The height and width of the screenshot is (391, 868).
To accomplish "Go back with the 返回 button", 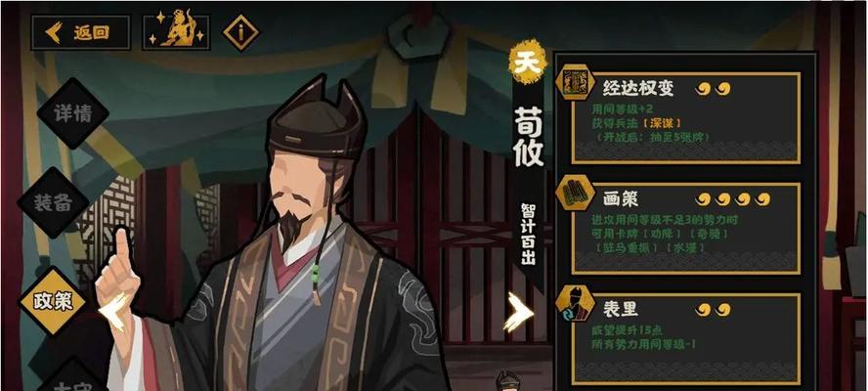I will click(80, 32).
